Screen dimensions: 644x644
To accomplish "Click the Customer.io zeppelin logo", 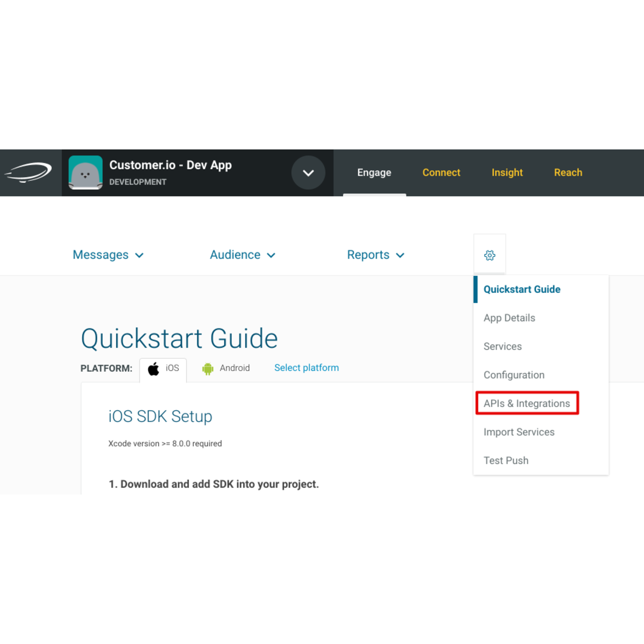I will 29,173.
